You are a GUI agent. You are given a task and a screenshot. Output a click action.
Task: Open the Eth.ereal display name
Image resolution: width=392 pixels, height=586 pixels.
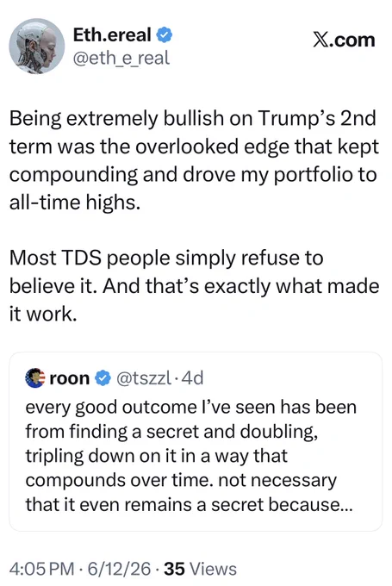coord(112,34)
